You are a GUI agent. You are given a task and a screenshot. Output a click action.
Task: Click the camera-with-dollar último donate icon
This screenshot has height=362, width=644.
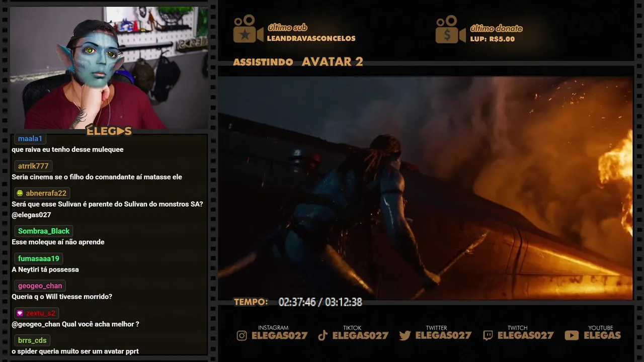click(x=450, y=29)
